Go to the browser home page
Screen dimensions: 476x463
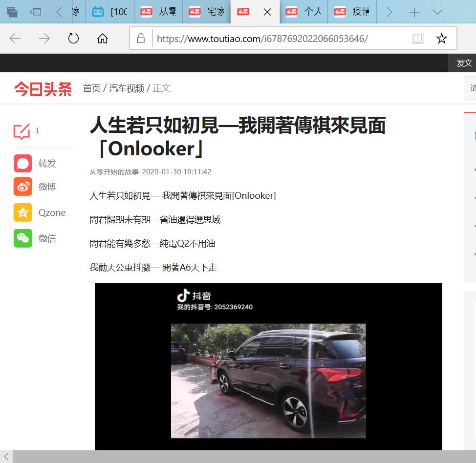(102, 38)
